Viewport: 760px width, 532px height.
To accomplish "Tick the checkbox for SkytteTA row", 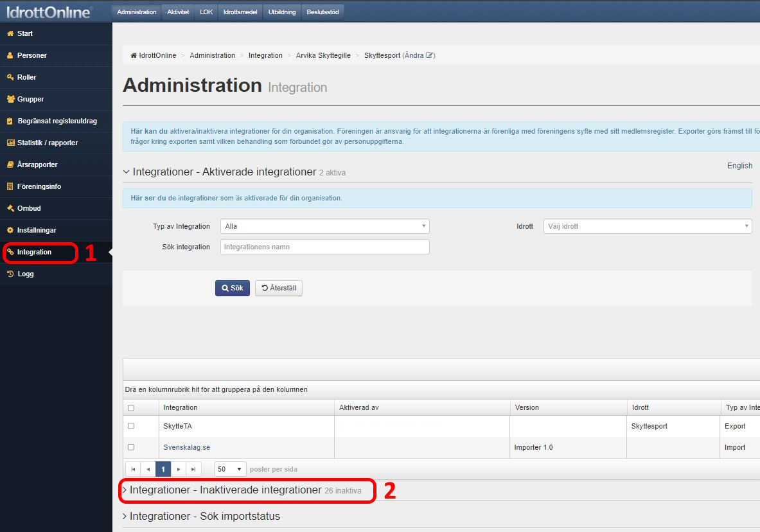I will pyautogui.click(x=131, y=426).
